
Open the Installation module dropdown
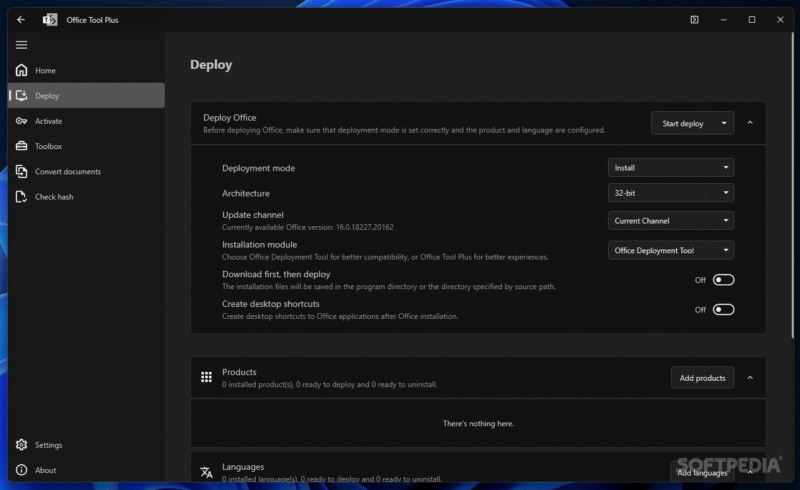671,250
